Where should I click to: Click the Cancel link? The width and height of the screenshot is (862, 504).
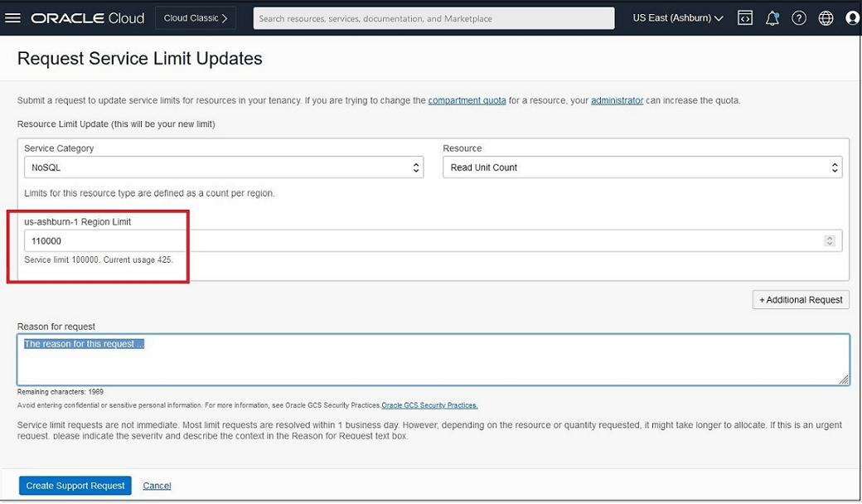coord(157,485)
